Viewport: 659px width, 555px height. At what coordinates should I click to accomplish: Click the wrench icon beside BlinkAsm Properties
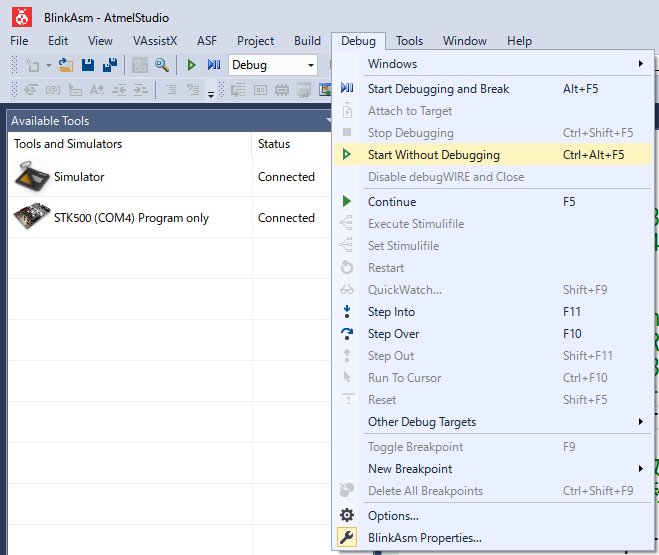(x=347, y=537)
